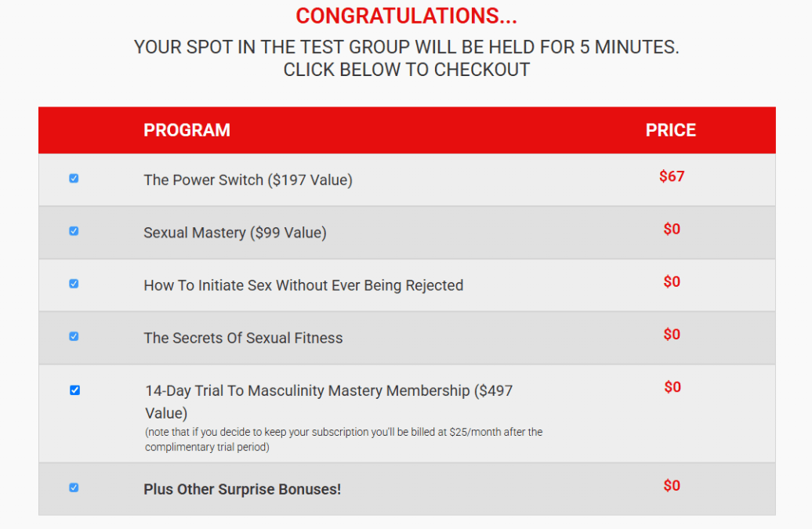Click the PROGRAM column header
Viewport: 812px width, 529px height.
click(187, 130)
